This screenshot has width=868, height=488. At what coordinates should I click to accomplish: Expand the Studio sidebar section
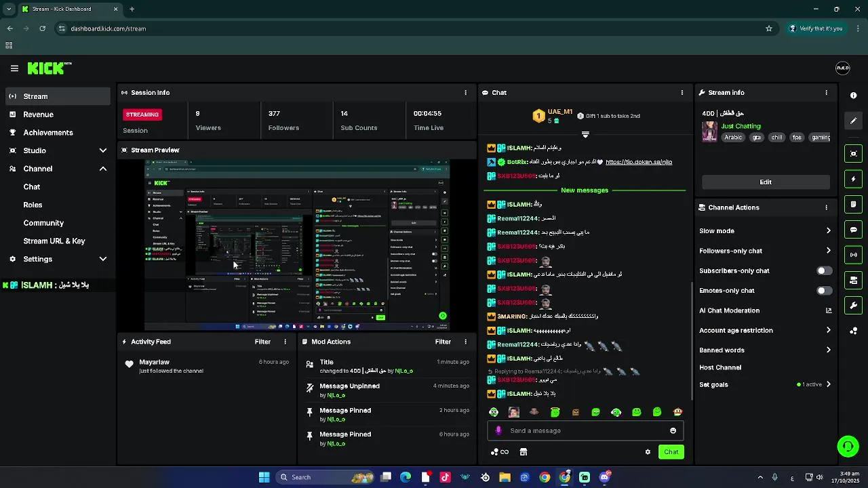pyautogui.click(x=103, y=150)
